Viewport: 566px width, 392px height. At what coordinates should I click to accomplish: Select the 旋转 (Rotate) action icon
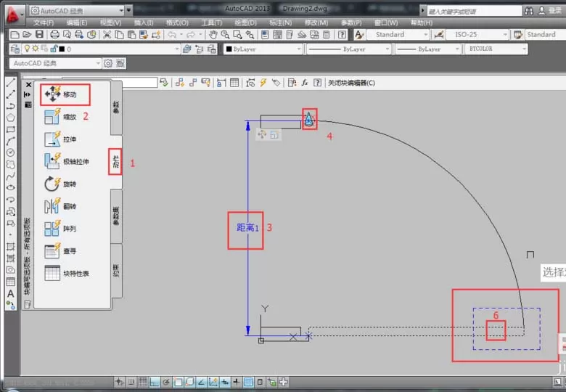(52, 184)
